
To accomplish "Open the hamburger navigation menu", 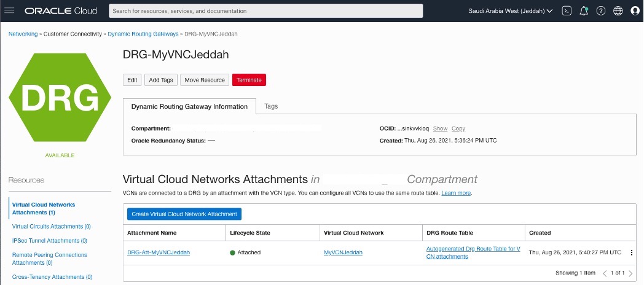I will pyautogui.click(x=9, y=10).
